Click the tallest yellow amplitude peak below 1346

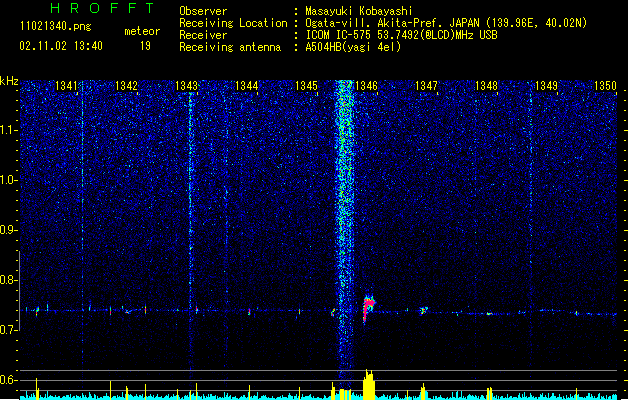pos(369,384)
